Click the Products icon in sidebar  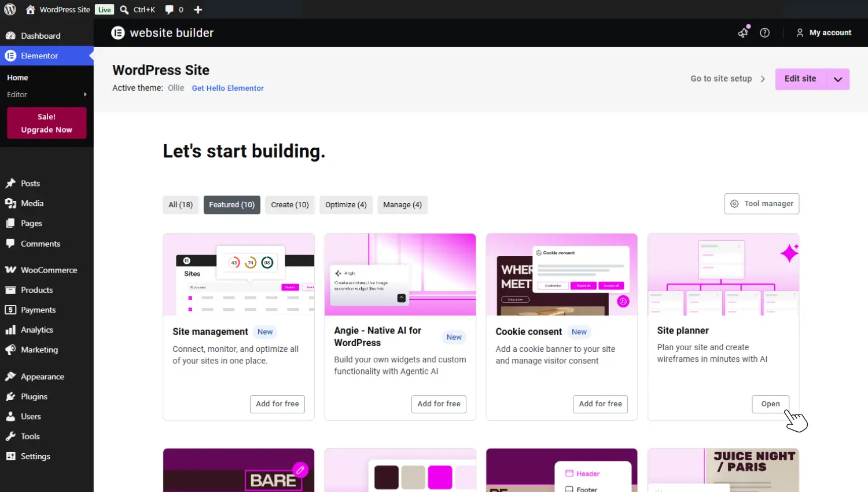[10, 290]
